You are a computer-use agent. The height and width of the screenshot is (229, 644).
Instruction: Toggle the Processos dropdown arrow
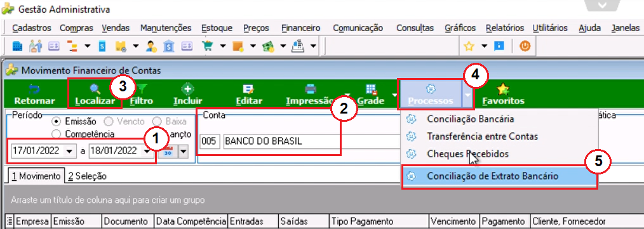pos(468,95)
